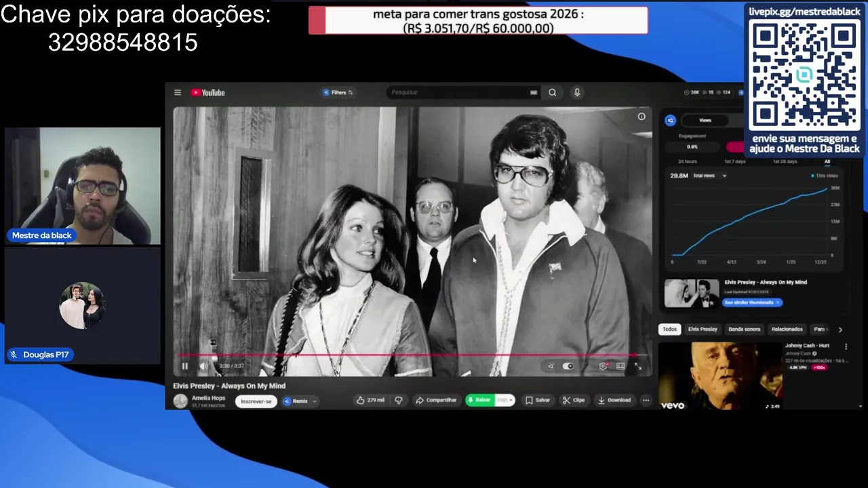Screen dimensions: 868x488
Task: Click the Douglas P17 muted microphone icon
Action: coord(14,354)
